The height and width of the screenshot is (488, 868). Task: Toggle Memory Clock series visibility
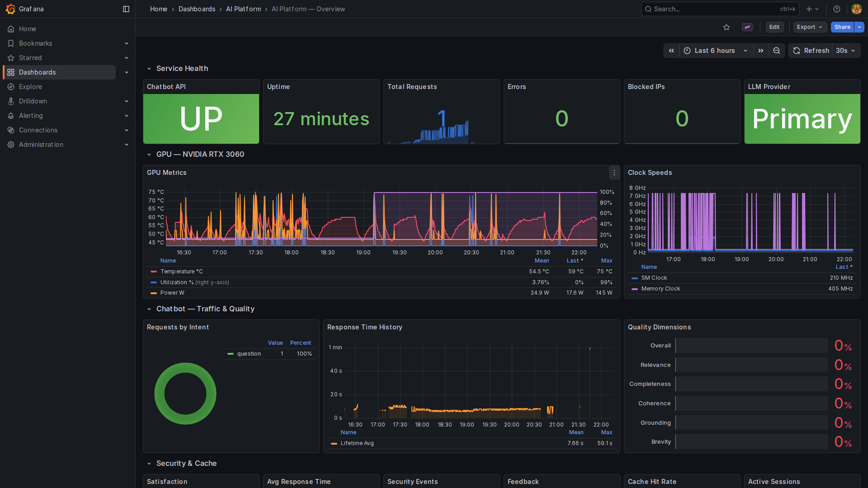pyautogui.click(x=660, y=289)
